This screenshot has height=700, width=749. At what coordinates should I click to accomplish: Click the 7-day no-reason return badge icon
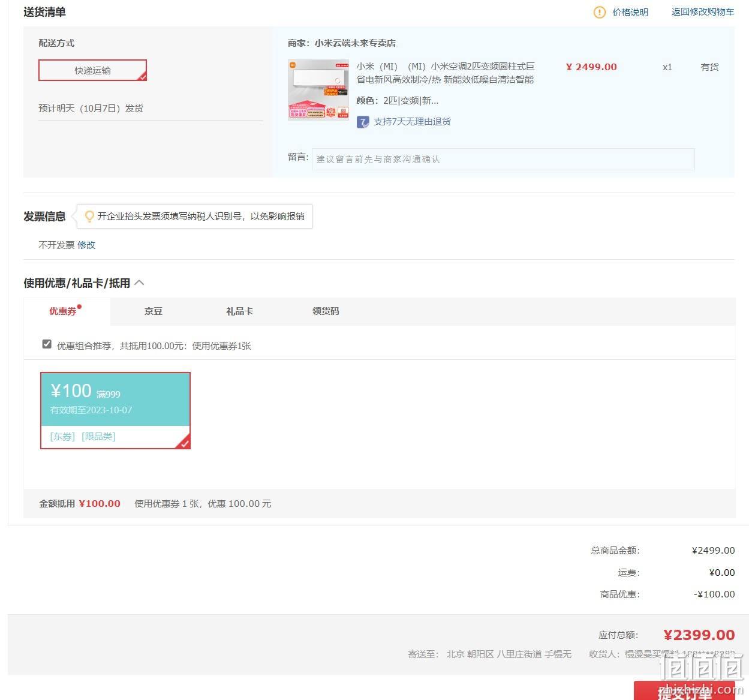click(363, 122)
